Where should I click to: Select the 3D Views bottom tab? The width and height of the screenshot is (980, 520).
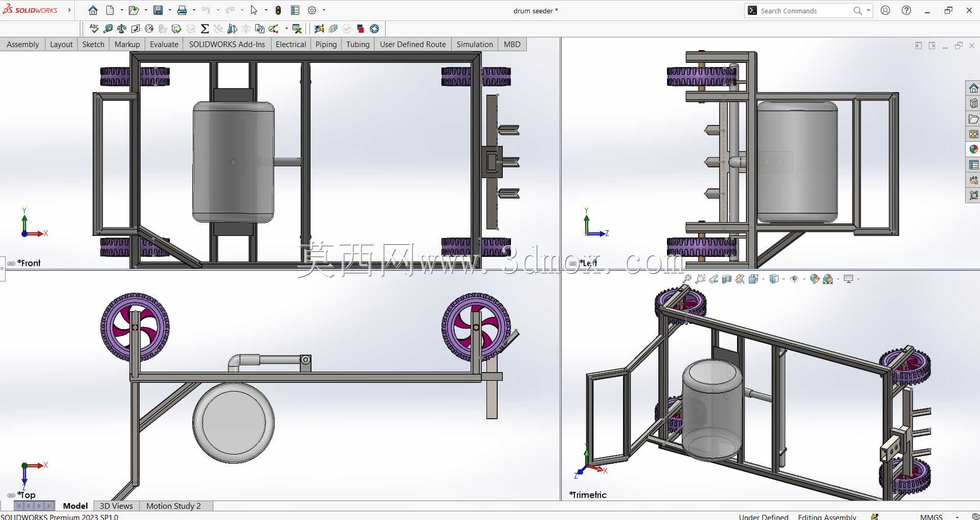click(116, 506)
